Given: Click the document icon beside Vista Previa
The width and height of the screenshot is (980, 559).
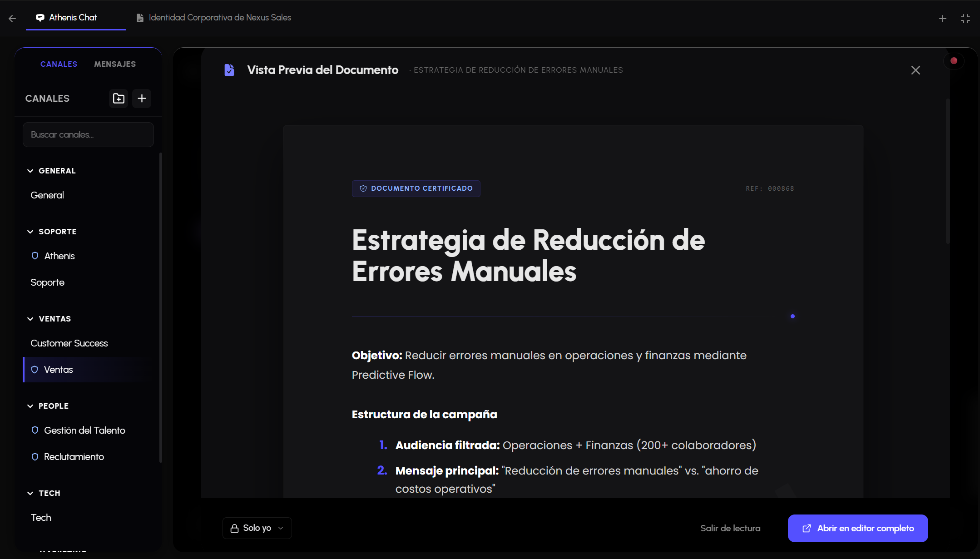Looking at the screenshot, I should [229, 70].
